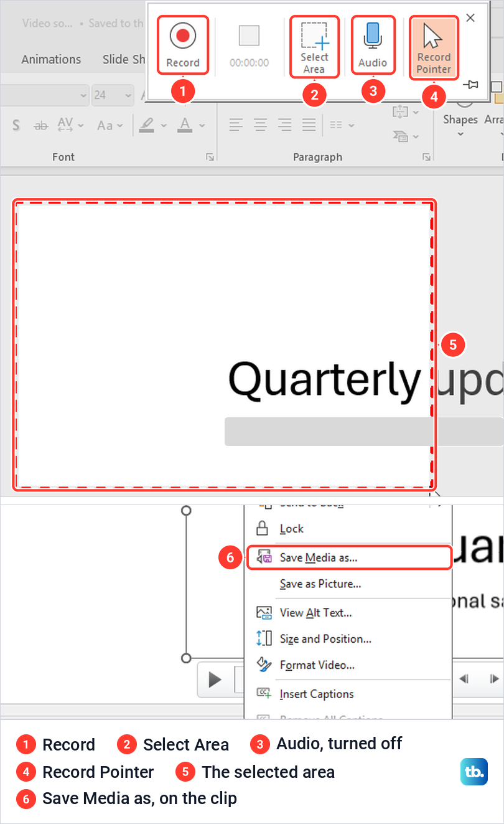Apply strikethrough formatting

coord(40,125)
